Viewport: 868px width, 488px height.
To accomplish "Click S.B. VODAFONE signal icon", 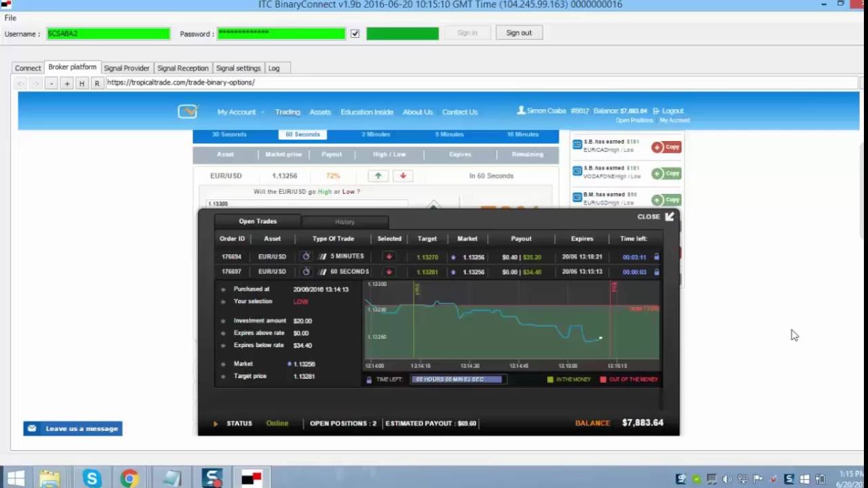I will pos(577,171).
